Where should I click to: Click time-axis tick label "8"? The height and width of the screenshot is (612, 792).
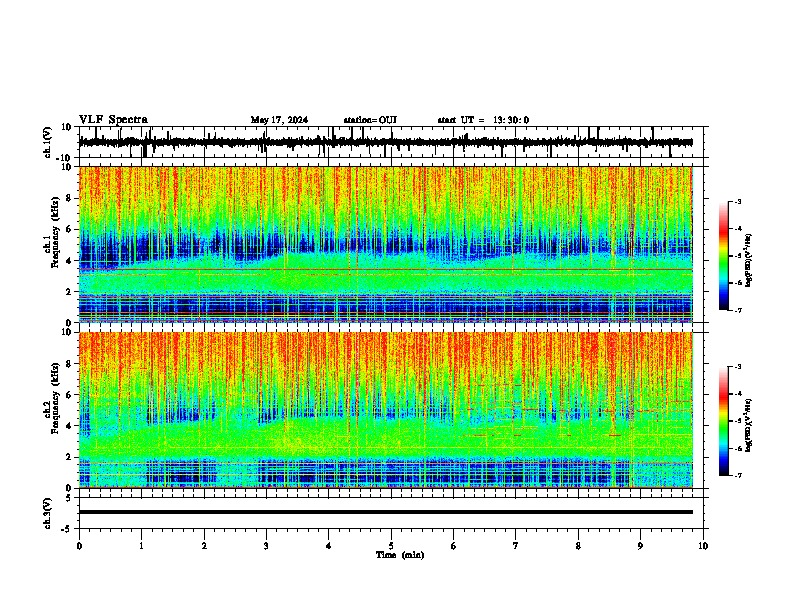pos(578,546)
